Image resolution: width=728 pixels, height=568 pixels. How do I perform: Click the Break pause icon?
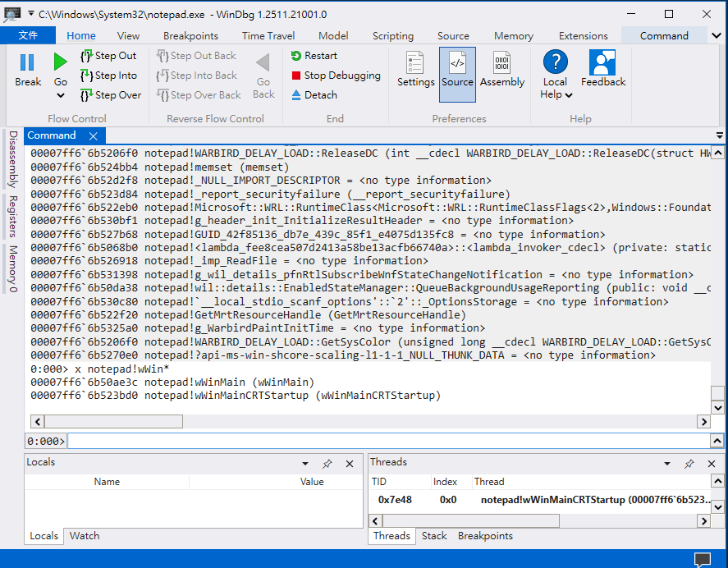click(x=27, y=62)
